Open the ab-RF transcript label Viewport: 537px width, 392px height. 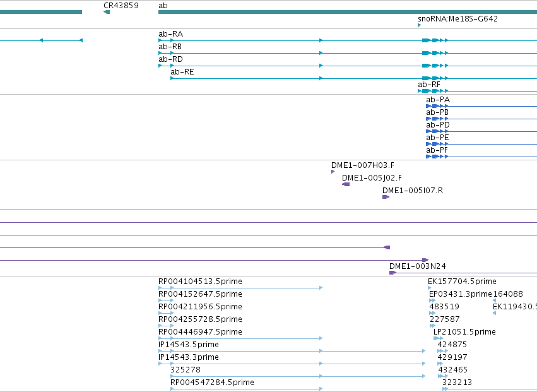(x=428, y=85)
